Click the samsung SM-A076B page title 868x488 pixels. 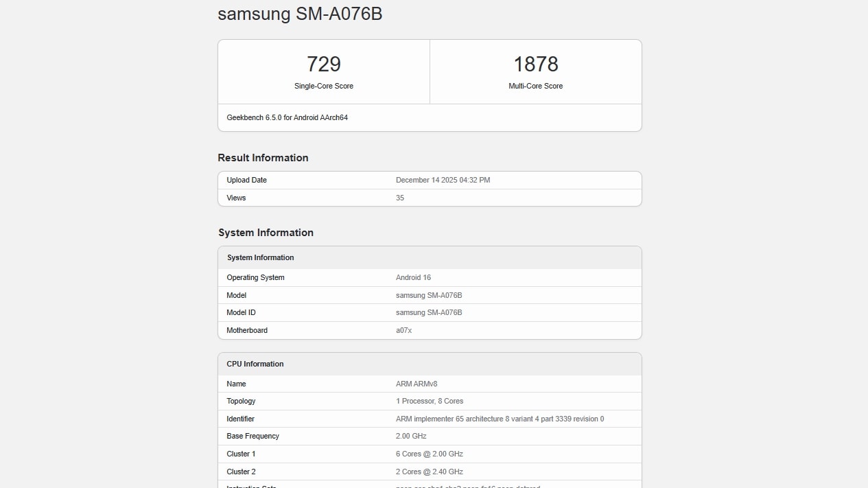pos(300,14)
